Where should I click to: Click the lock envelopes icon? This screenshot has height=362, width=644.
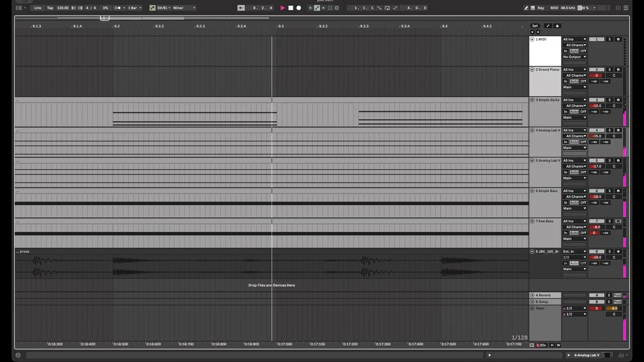click(x=557, y=26)
